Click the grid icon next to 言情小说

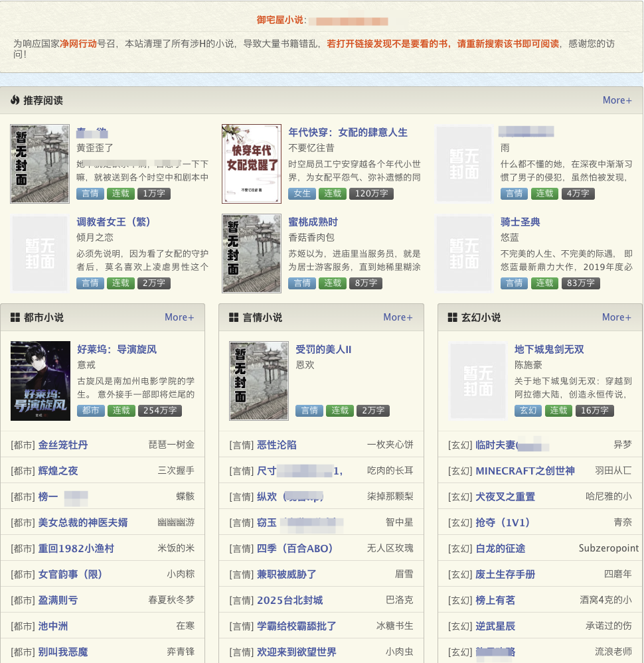tap(234, 317)
